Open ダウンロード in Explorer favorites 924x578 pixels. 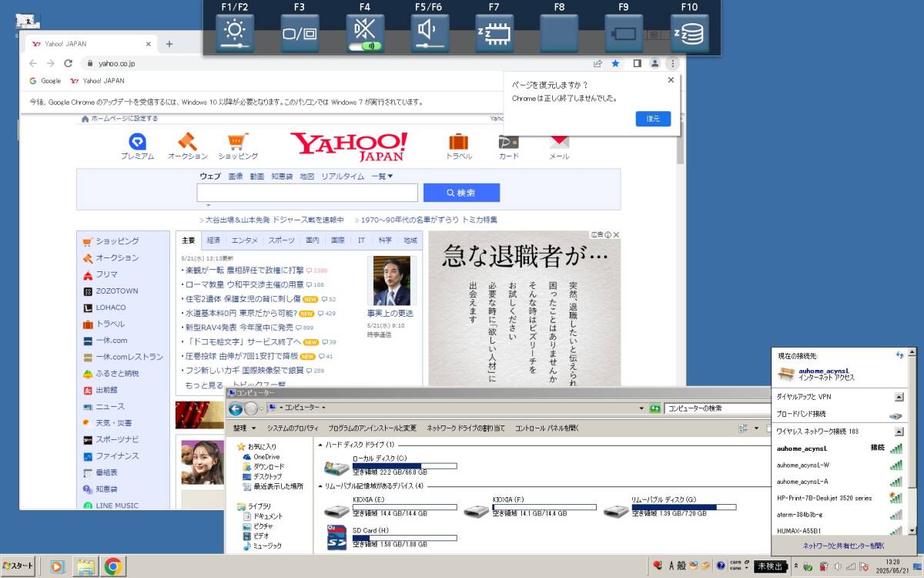click(263, 467)
